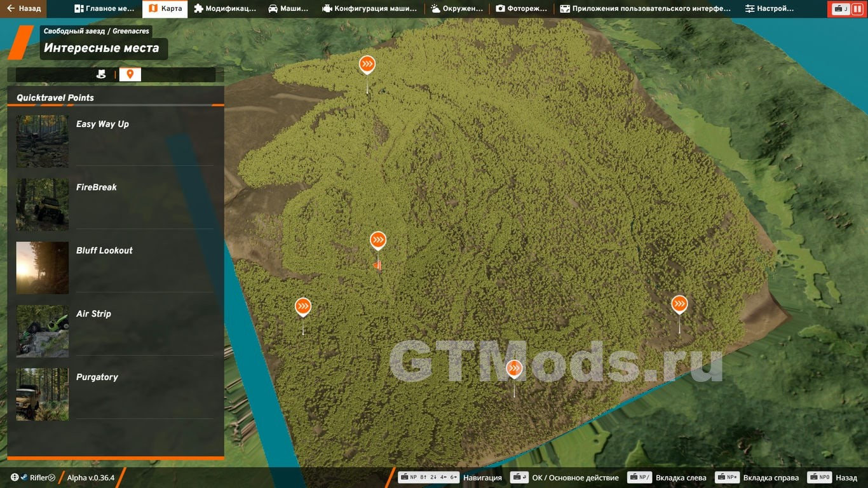Open the Главное меню tab
868x488 pixels.
(104, 9)
